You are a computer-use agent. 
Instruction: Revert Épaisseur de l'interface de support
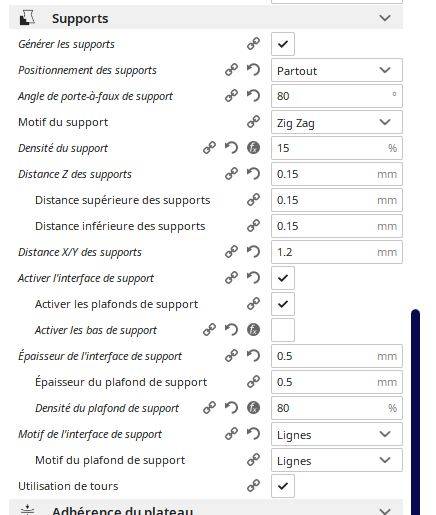[x=253, y=356]
